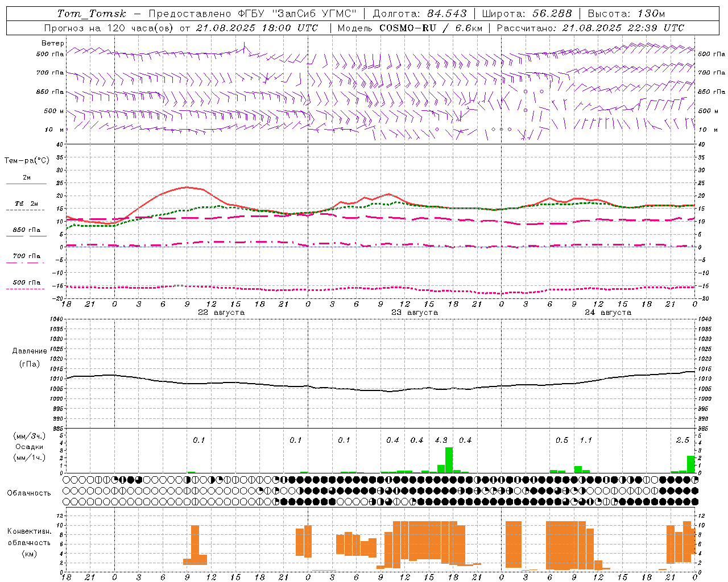Click the 4.3 precipitation amount value
Screen dimensions: 728x582
point(441,440)
